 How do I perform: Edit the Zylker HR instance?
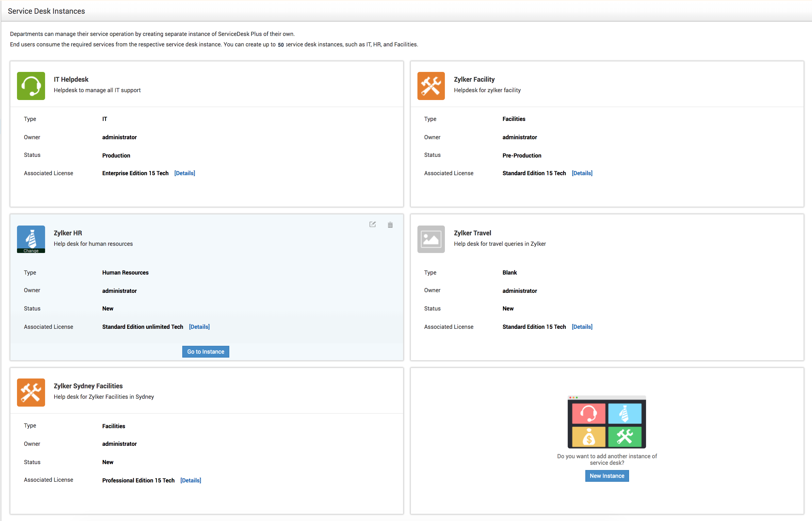[x=372, y=224]
